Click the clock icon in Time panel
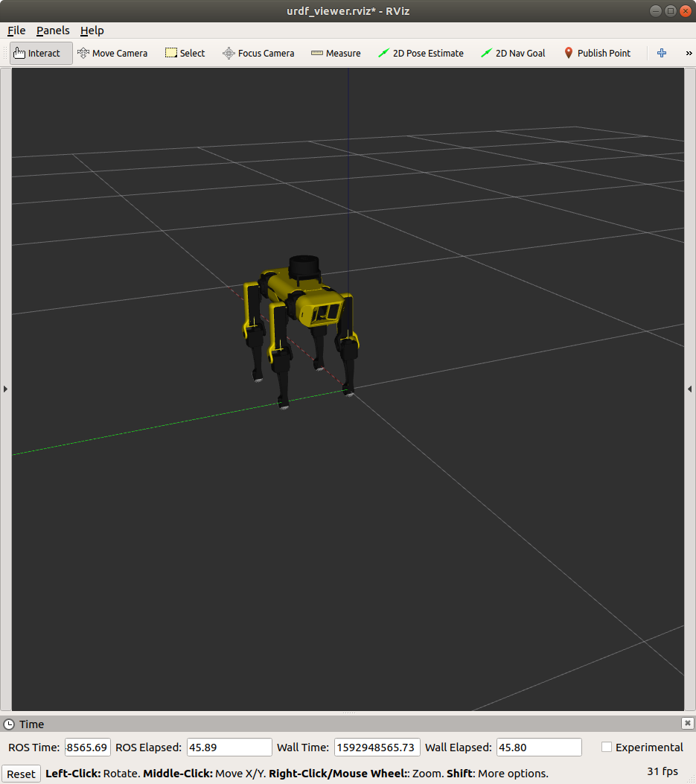Image resolution: width=696 pixels, height=784 pixels. [9, 724]
